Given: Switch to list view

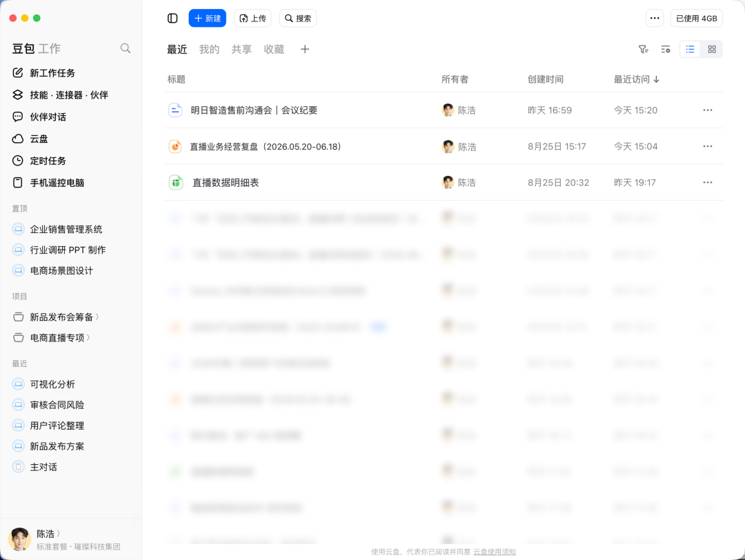Looking at the screenshot, I should pyautogui.click(x=691, y=50).
